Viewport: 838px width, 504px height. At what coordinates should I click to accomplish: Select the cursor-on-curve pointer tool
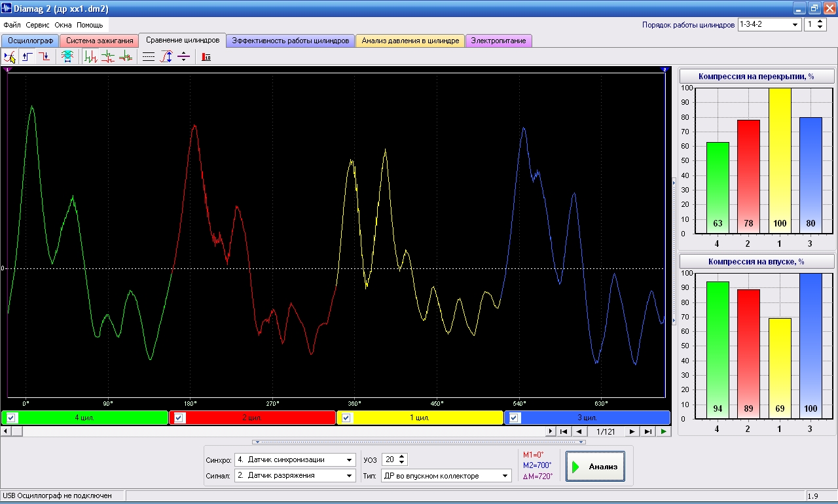click(10, 57)
